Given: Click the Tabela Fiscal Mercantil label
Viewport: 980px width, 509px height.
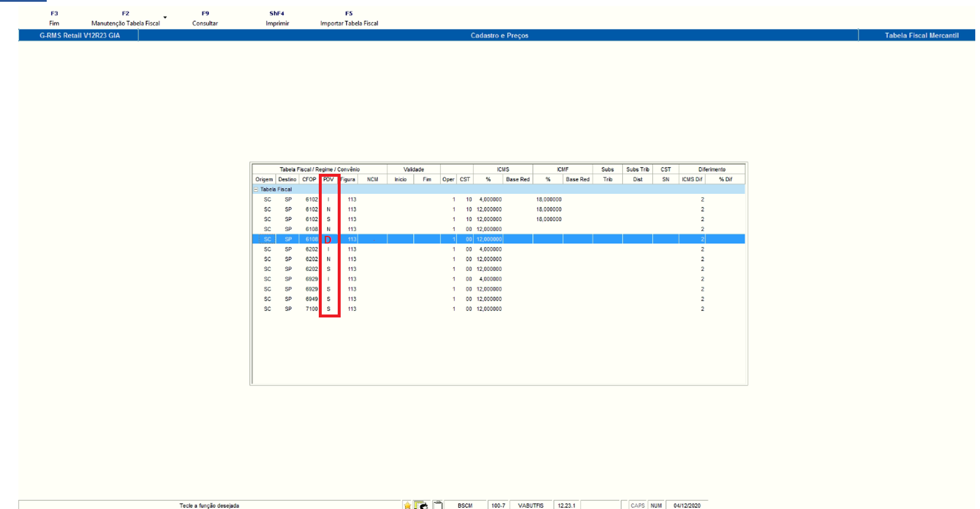Looking at the screenshot, I should point(921,35).
